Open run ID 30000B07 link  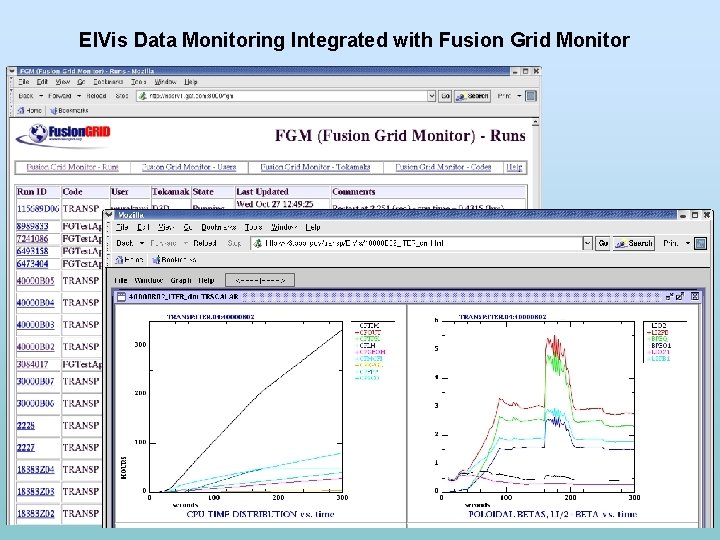[35, 382]
